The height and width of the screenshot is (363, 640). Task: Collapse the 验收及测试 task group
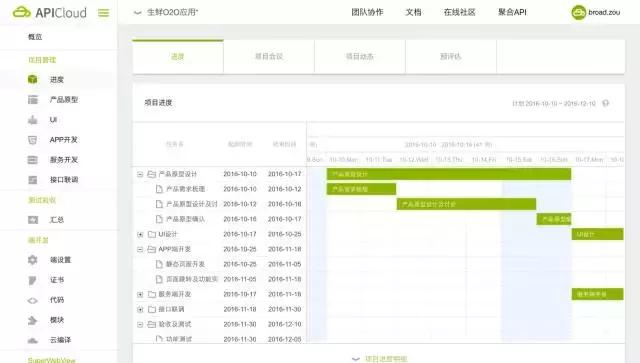click(140, 325)
